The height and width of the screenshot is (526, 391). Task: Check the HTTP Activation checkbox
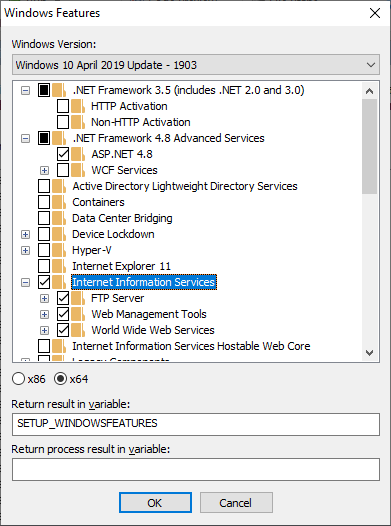click(63, 106)
